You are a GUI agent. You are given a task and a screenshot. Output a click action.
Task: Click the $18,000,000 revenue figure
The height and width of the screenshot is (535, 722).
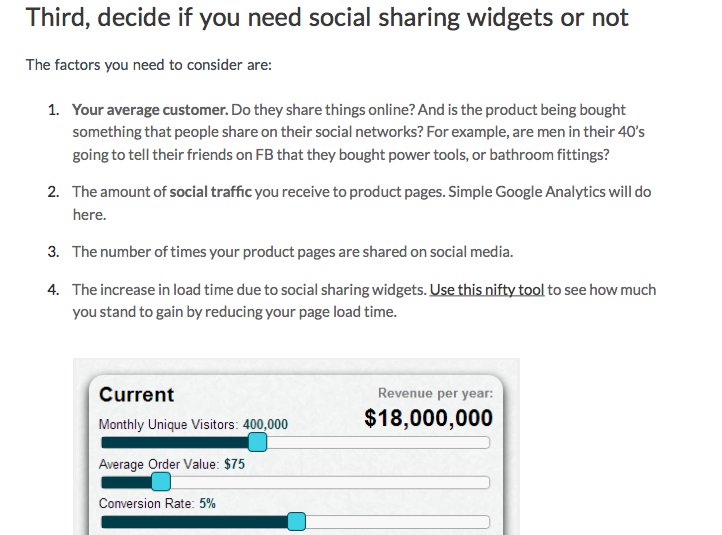(x=428, y=418)
